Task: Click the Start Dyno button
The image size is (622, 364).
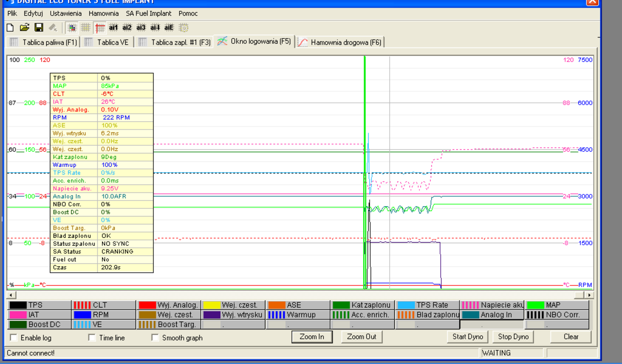Action: coord(467,337)
